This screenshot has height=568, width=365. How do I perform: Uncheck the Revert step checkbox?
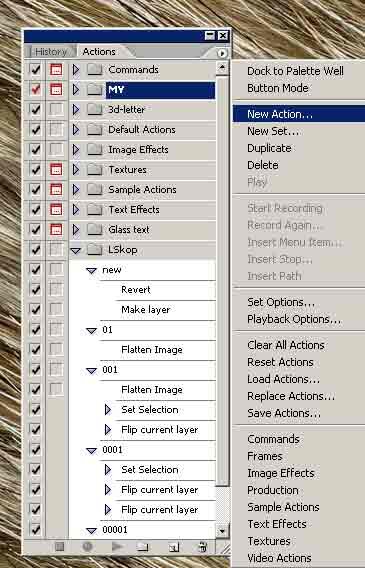click(x=35, y=289)
